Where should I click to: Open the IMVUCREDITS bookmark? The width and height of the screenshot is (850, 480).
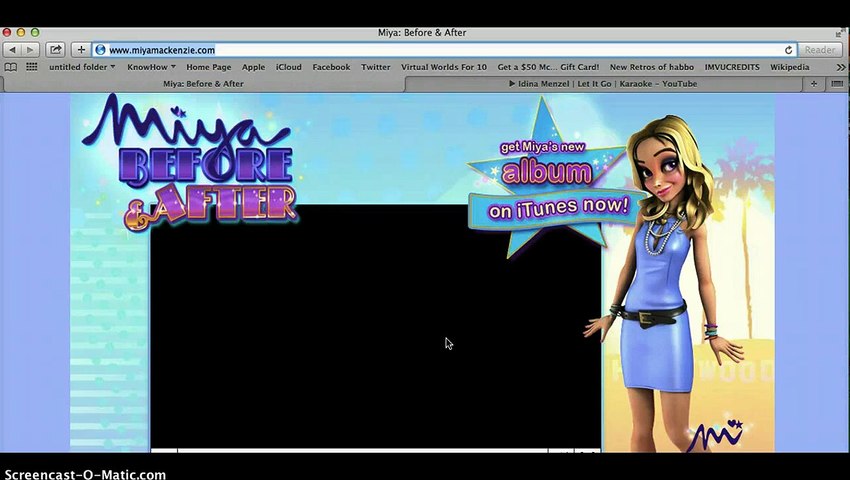point(732,67)
